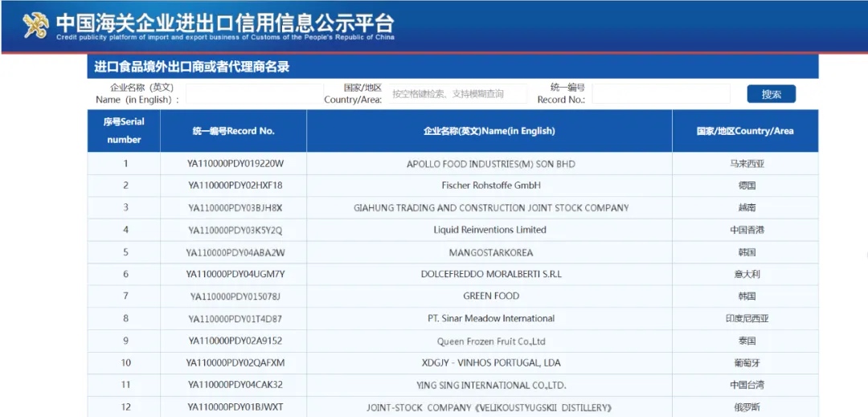Select YING SING INTERNATIONAL CO.,LTD. name

click(490, 385)
